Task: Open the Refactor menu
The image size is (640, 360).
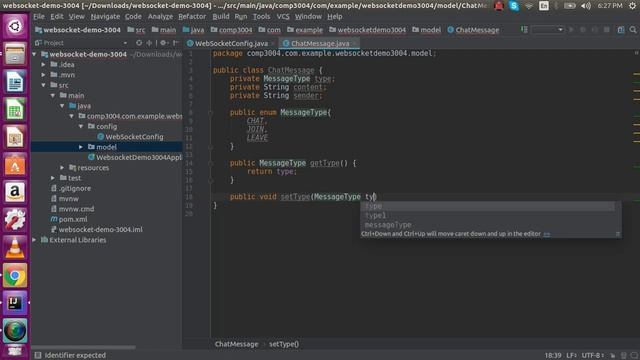Action: (x=192, y=17)
